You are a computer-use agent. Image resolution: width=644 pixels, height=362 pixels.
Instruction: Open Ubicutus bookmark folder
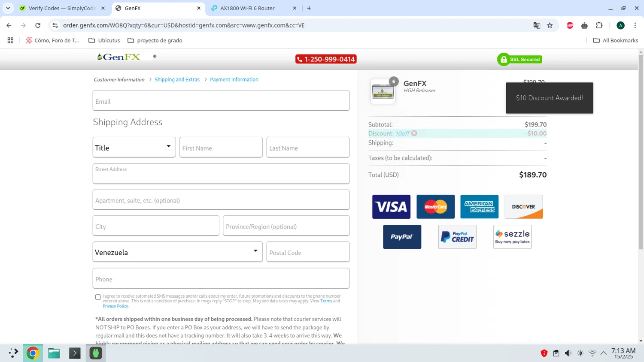click(104, 40)
